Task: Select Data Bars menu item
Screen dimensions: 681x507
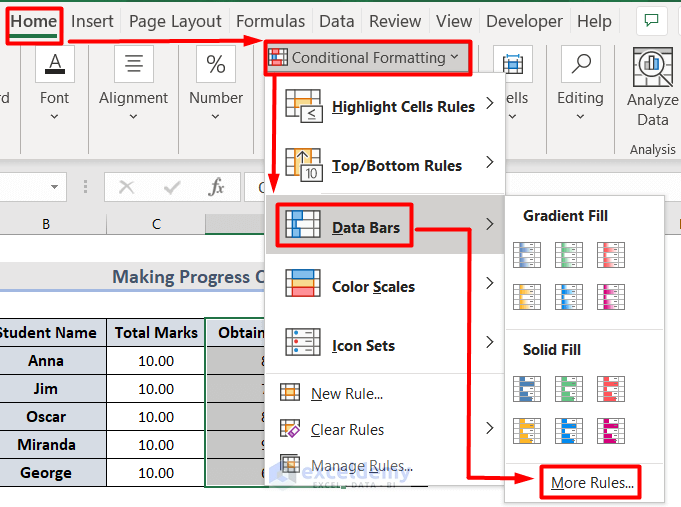Action: point(385,225)
